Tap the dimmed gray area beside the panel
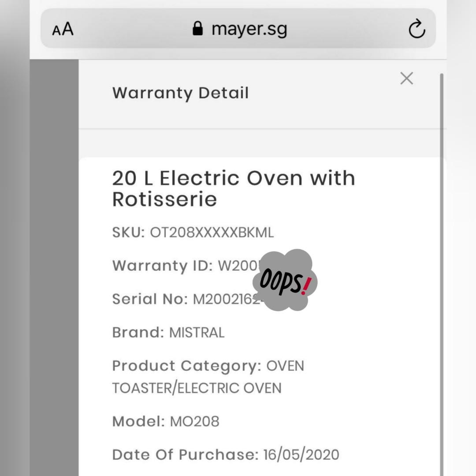476x476 pixels. click(54, 264)
